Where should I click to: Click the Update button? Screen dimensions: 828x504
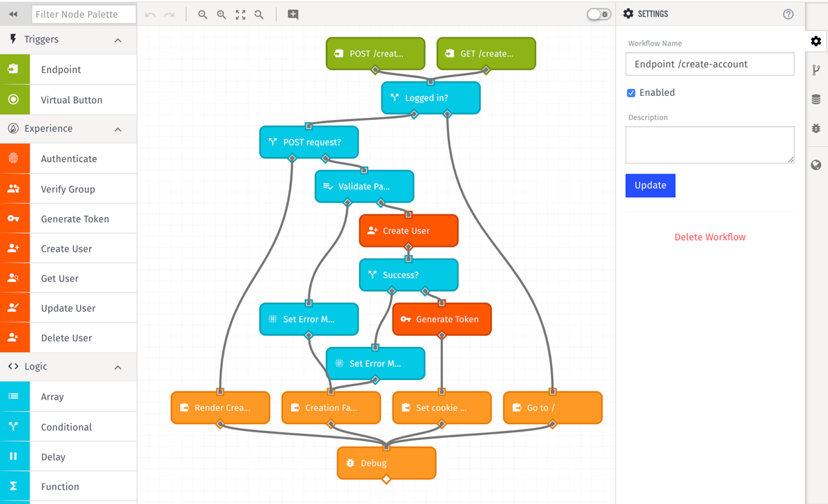(x=650, y=185)
